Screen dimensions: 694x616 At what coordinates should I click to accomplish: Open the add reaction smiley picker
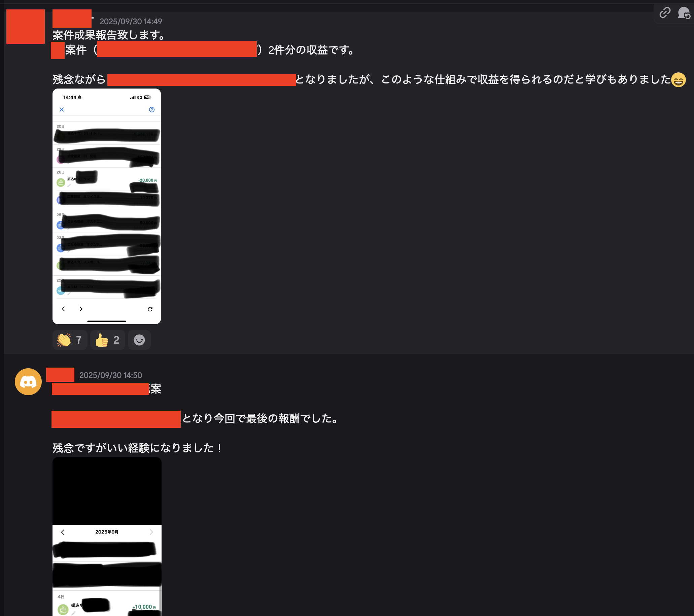pos(139,340)
